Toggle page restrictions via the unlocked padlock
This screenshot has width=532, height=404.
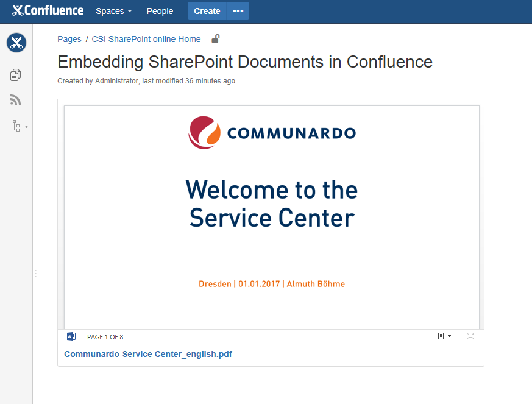pos(215,39)
